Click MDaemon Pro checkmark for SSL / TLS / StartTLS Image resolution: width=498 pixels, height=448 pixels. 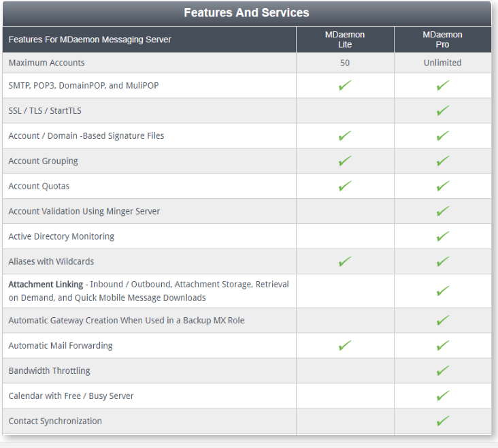(x=443, y=110)
